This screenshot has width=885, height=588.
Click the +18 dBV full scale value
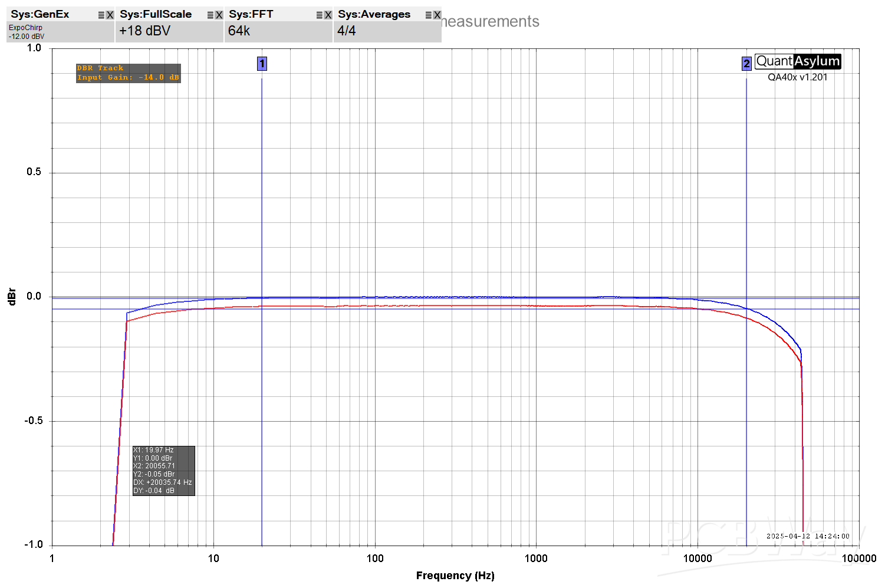pyautogui.click(x=144, y=31)
